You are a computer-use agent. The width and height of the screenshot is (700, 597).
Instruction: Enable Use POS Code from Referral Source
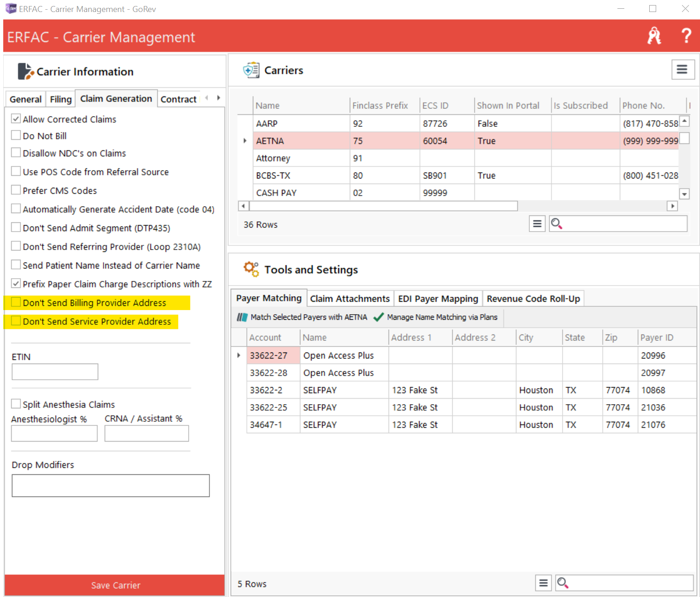click(x=16, y=171)
